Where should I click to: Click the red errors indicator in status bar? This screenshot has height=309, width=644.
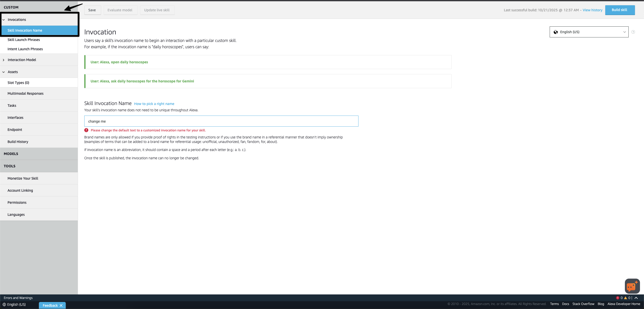618,298
